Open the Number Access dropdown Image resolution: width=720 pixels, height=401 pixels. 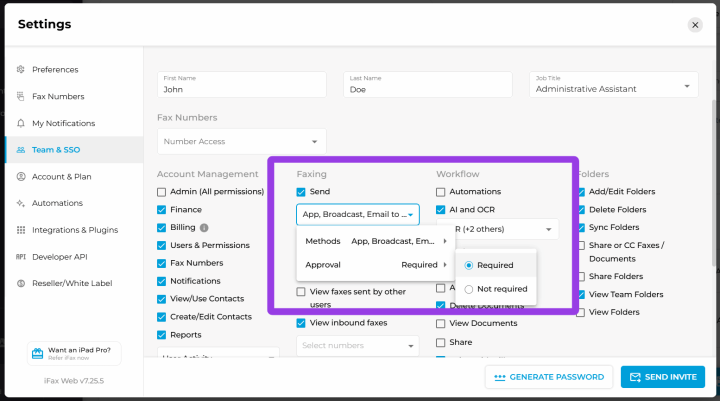click(241, 142)
